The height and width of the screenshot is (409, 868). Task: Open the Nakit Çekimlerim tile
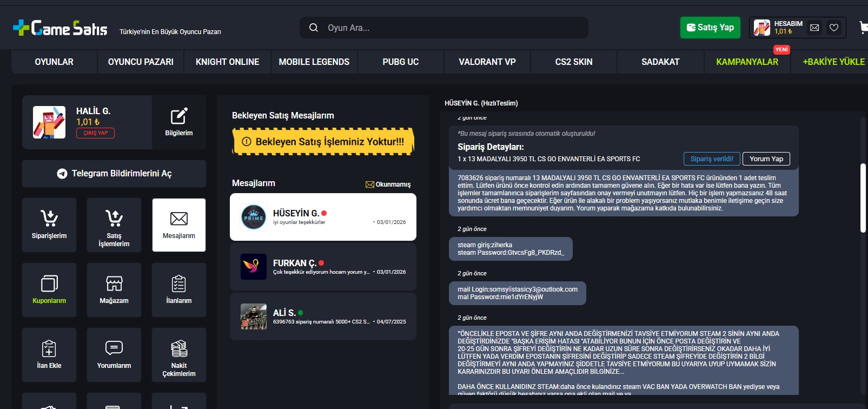pyautogui.click(x=179, y=355)
